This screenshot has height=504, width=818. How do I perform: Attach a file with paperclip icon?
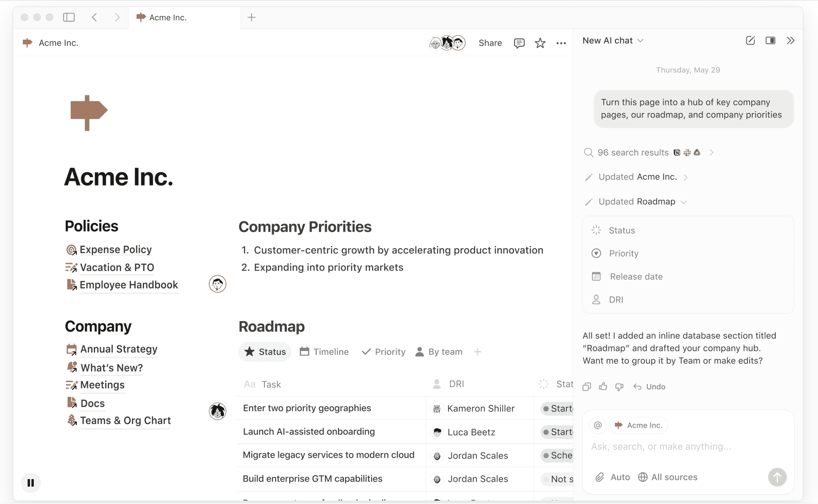click(599, 477)
